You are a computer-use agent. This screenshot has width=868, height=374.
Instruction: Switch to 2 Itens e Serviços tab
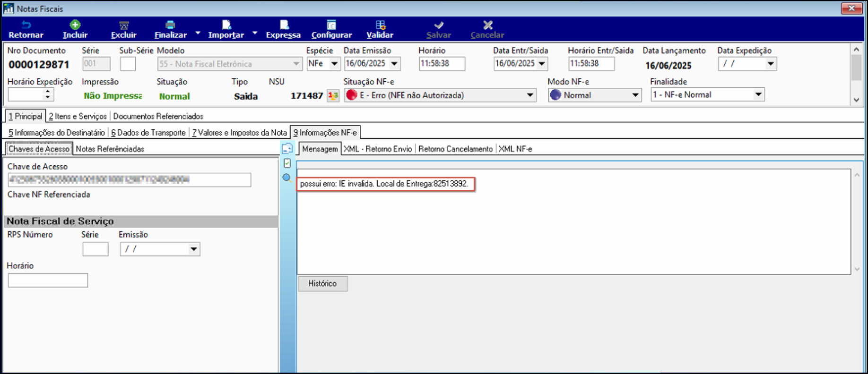point(78,116)
